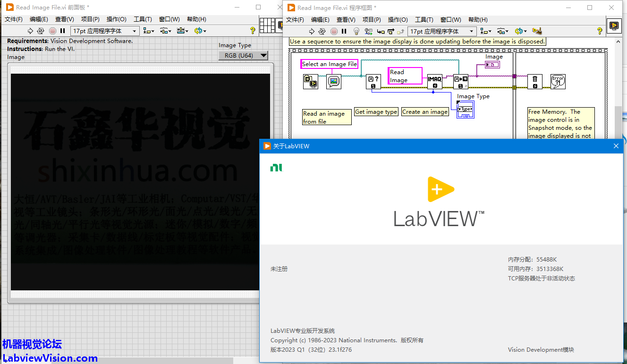Open 工具(T) menu in block diagram window
This screenshot has width=627, height=364.
(424, 20)
